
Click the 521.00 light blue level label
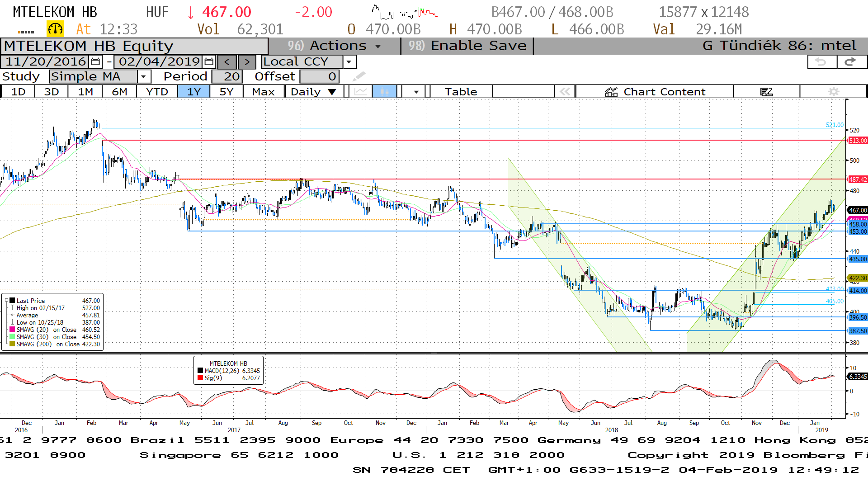tap(835, 125)
